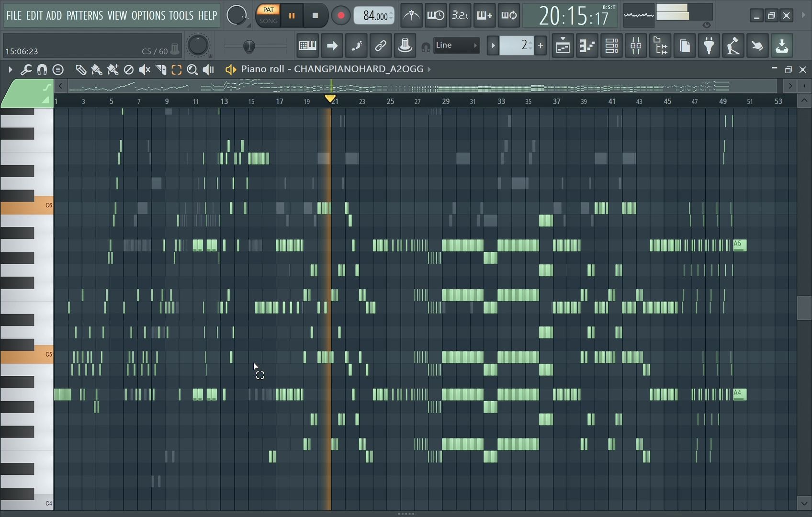Open piano roll options menu arrow
Image resolution: width=812 pixels, height=517 pixels.
point(10,70)
